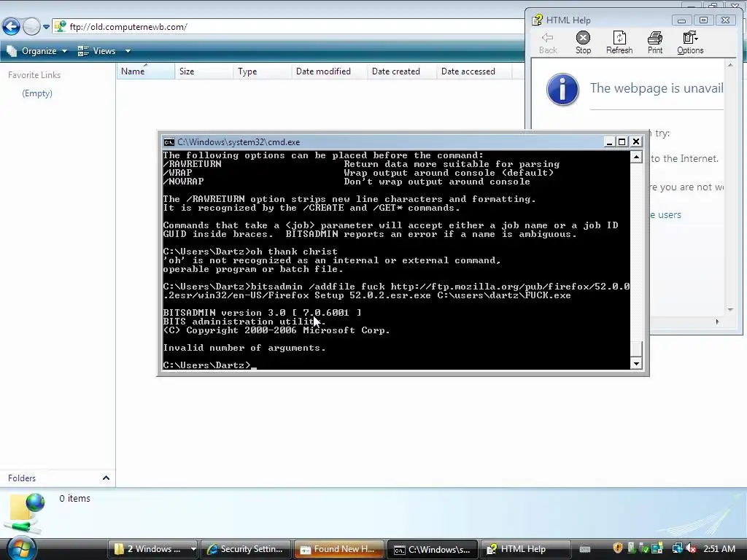Open the security shield tray icon
Viewport: 747px width, 560px height.
(618, 548)
